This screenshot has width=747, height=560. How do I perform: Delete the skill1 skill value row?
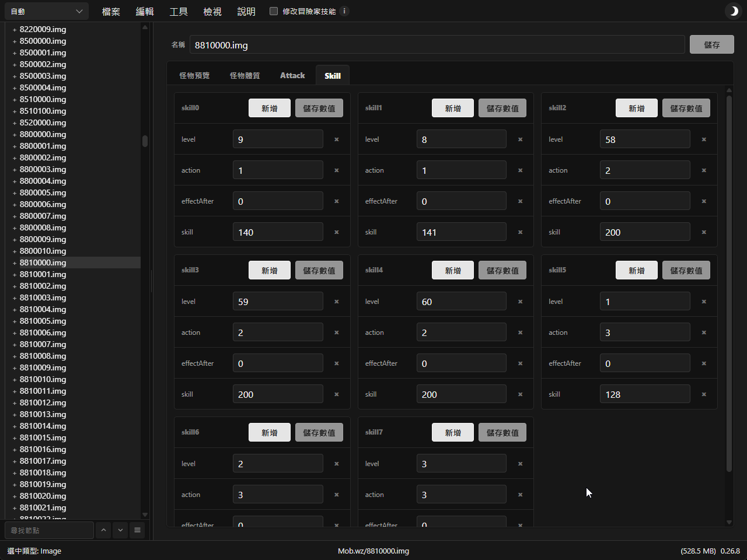(520, 232)
